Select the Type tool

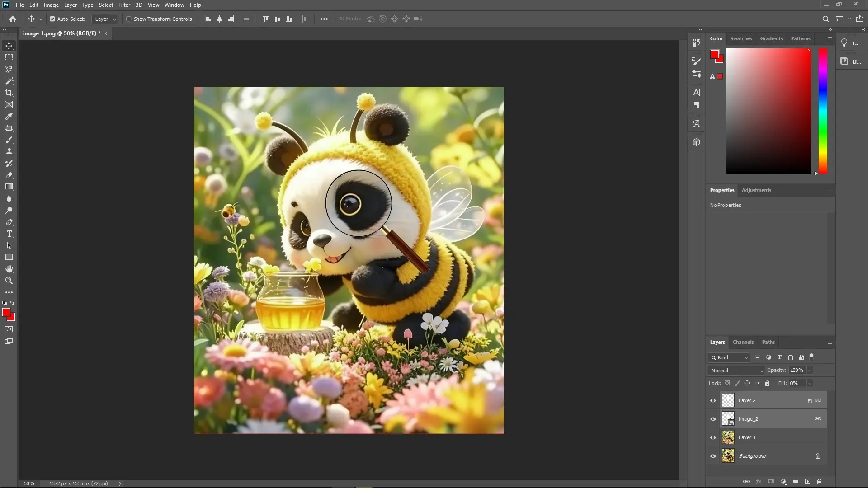9,234
